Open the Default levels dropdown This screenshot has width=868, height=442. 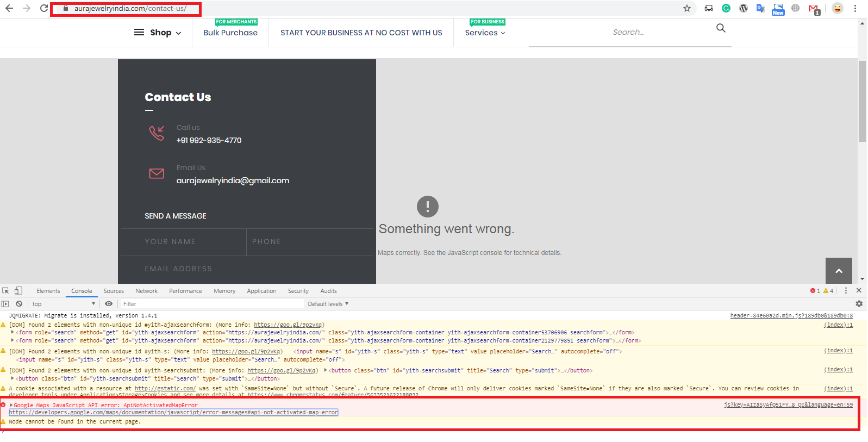click(328, 304)
